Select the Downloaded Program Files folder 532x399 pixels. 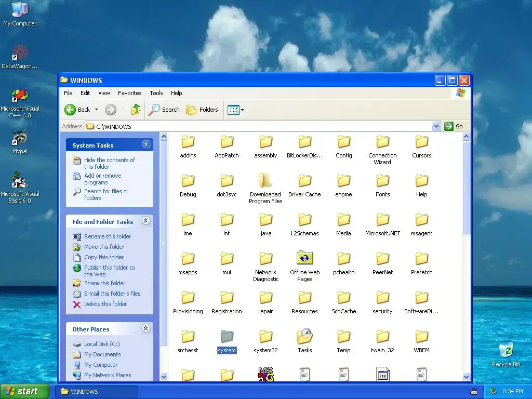265,189
